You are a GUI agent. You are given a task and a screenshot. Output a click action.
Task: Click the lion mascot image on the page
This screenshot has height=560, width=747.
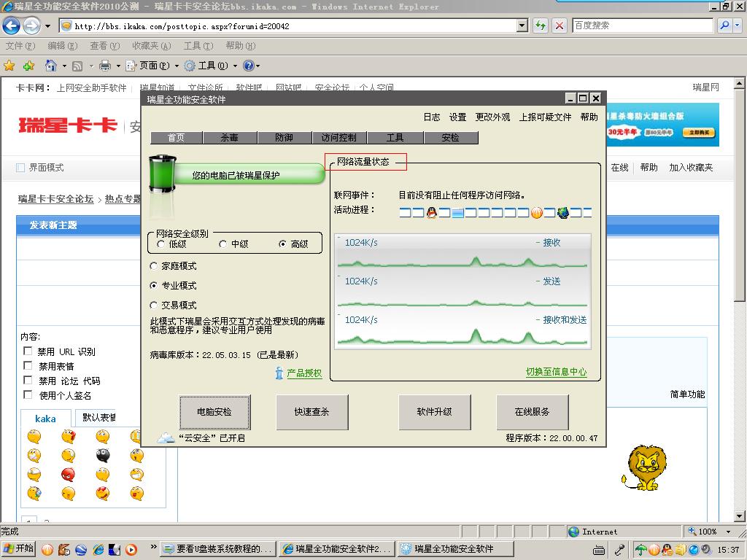[646, 467]
